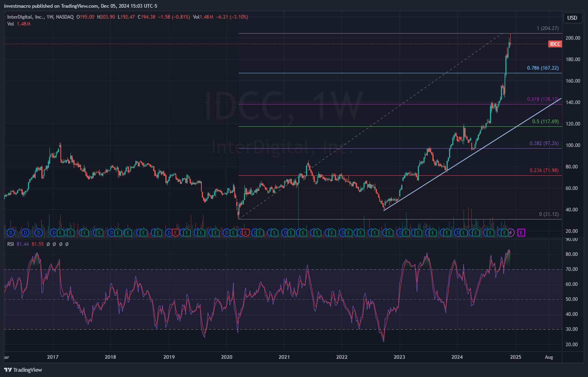The height and width of the screenshot is (377, 588).
Task: Select the blue 0.786 Fibonacci level line
Action: coord(400,73)
